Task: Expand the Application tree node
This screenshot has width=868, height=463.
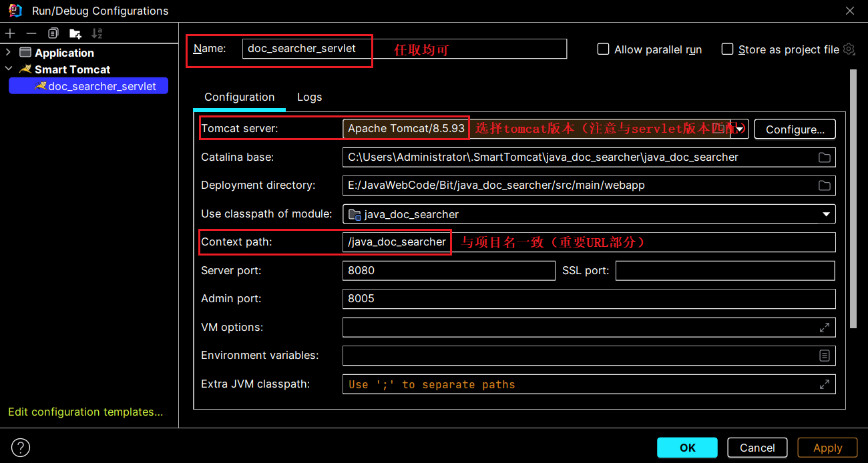Action: pos(8,53)
